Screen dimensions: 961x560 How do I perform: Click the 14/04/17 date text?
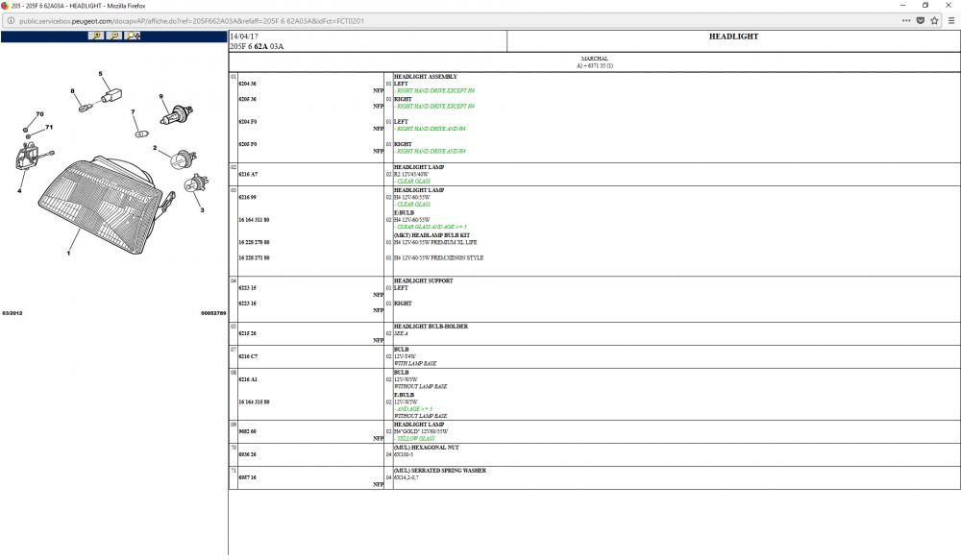[x=244, y=37]
